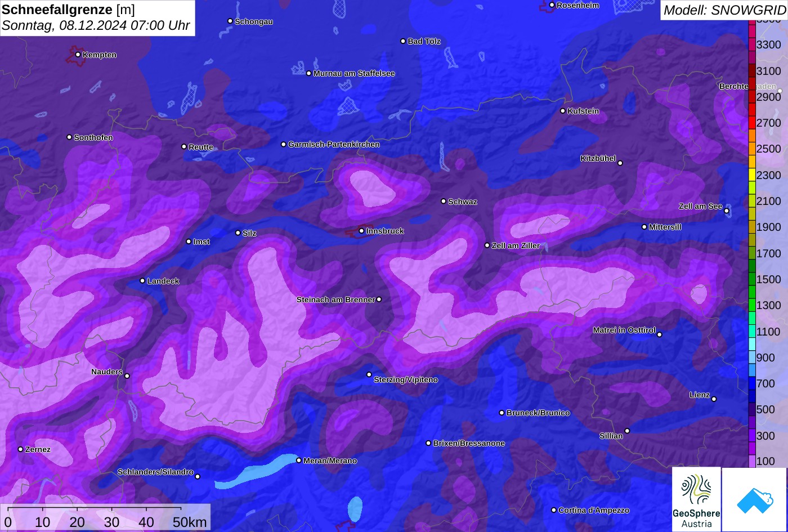
Task: Click the 3300 legend value
Action: pos(769,45)
